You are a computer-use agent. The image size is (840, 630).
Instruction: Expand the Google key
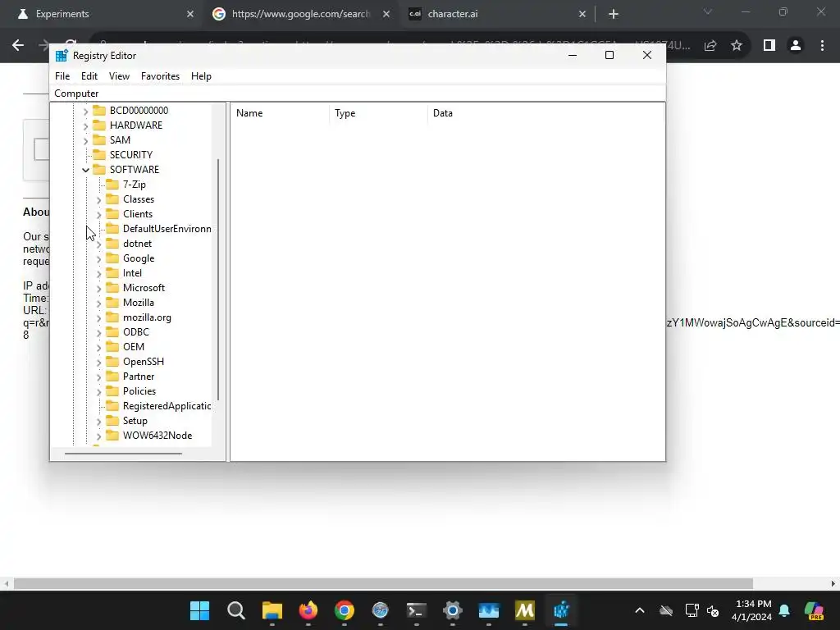(98, 258)
